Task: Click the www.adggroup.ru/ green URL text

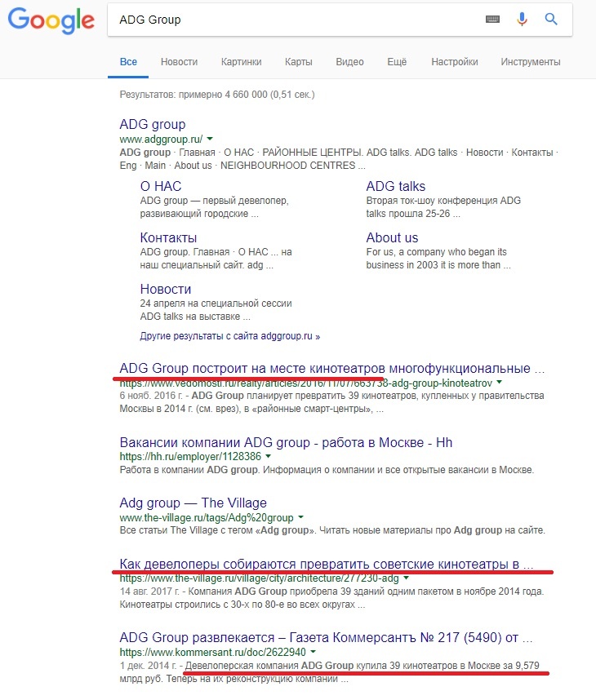Action: 161,139
